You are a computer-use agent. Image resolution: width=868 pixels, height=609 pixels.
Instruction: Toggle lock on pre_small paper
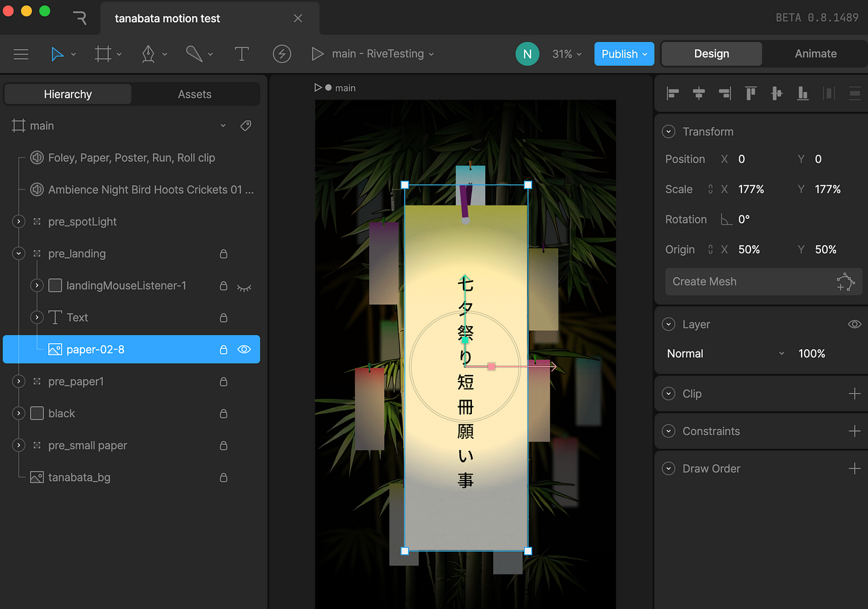(224, 446)
